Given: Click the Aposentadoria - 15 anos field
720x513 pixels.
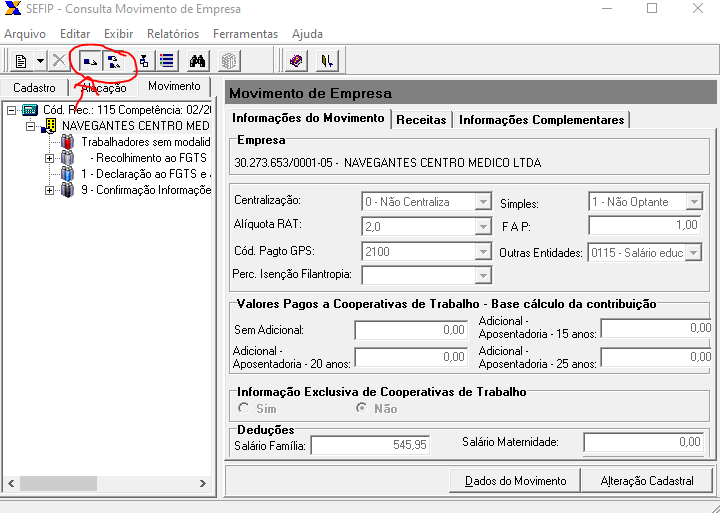Looking at the screenshot, I should [656, 328].
